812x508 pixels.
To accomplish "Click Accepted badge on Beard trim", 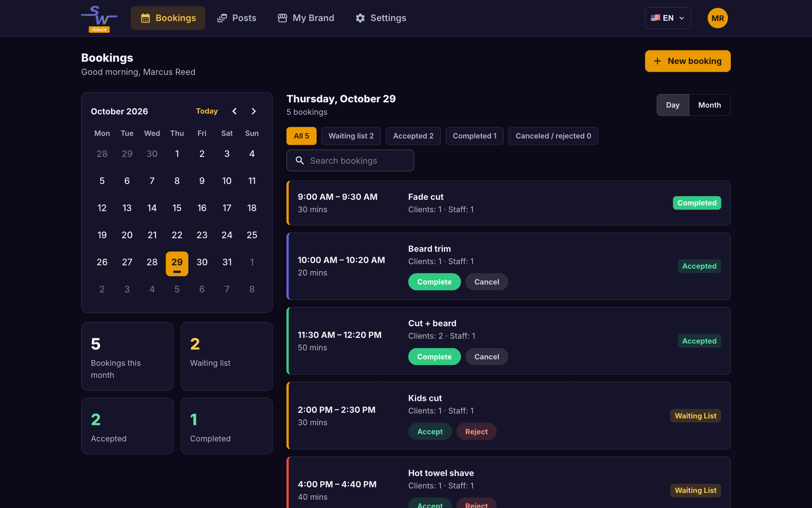I will (x=699, y=266).
